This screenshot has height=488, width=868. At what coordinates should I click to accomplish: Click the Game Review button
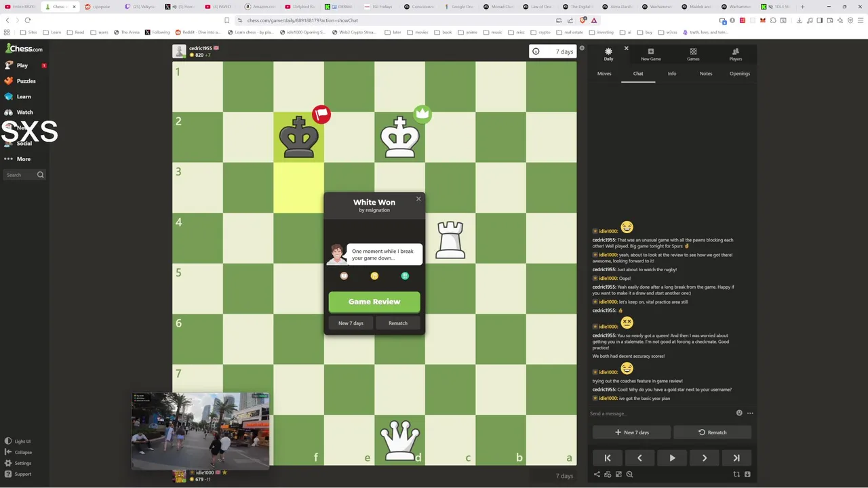tap(374, 302)
